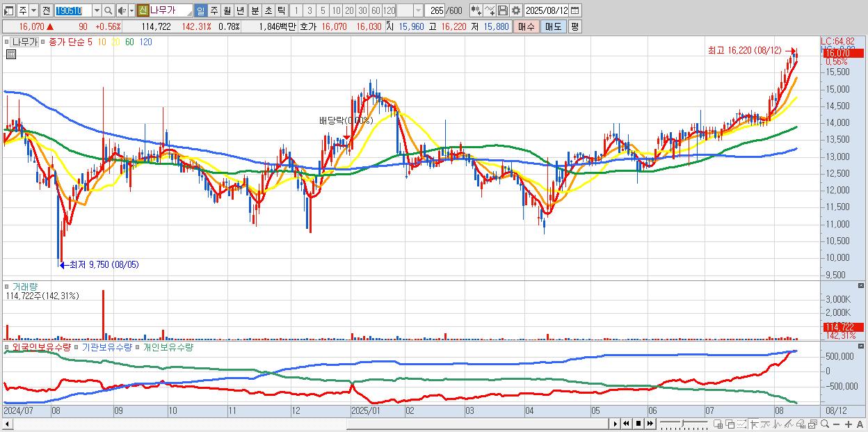
Task: Toggle the 전 button beside stock code
Action: pyautogui.click(x=46, y=10)
